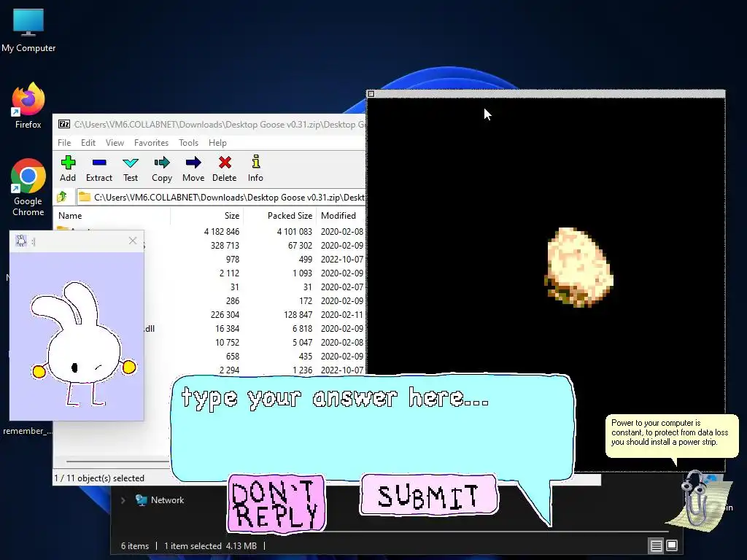This screenshot has width=747, height=560.
Task: Launch Firefox from the desktop
Action: pyautogui.click(x=28, y=105)
